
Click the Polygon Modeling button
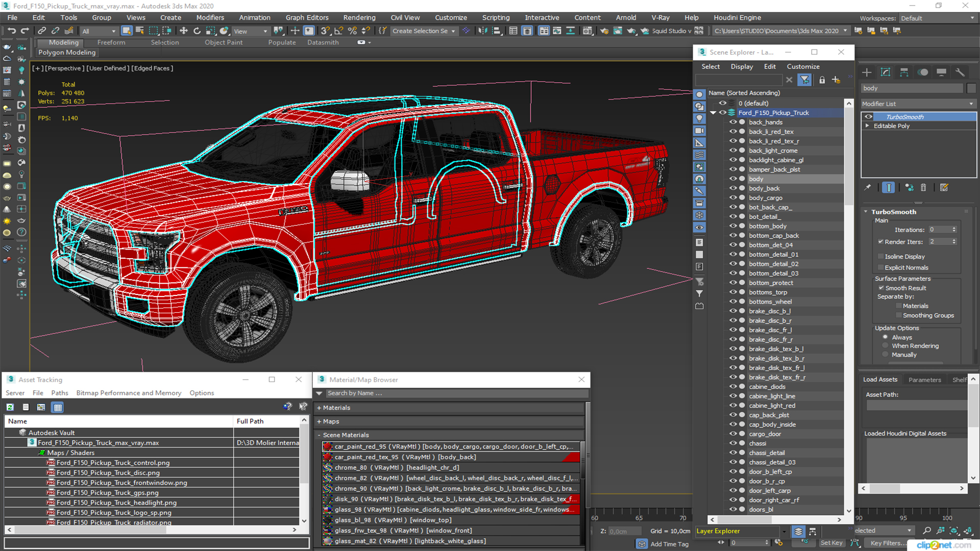67,53
